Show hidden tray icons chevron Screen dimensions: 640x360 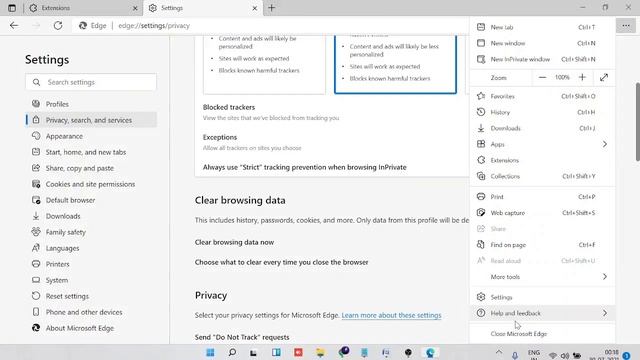tap(499, 352)
